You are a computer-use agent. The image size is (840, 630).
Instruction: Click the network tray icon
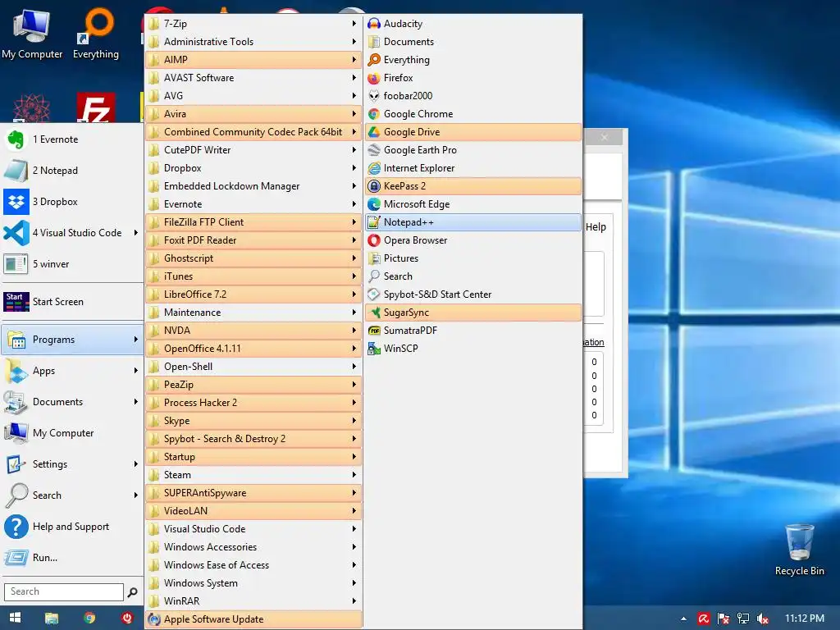point(743,619)
